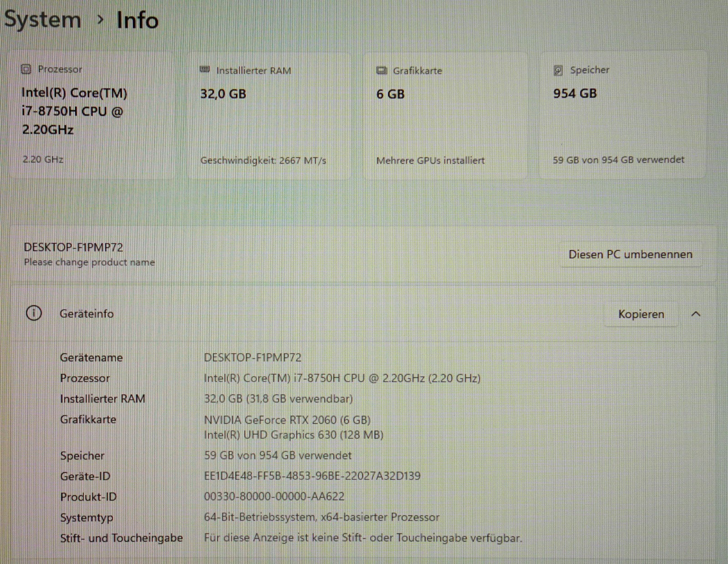728x564 pixels.
Task: Click the Geräteinfo header label
Action: pyautogui.click(x=86, y=314)
